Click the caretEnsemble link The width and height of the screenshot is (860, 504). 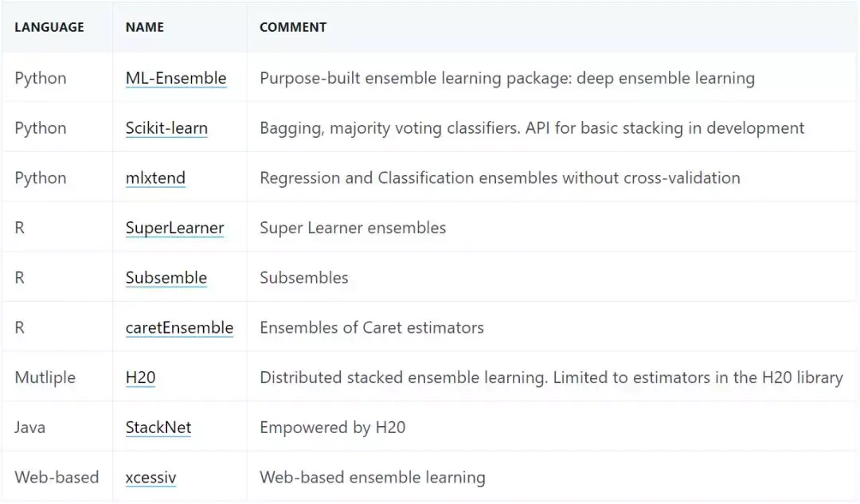click(x=179, y=327)
